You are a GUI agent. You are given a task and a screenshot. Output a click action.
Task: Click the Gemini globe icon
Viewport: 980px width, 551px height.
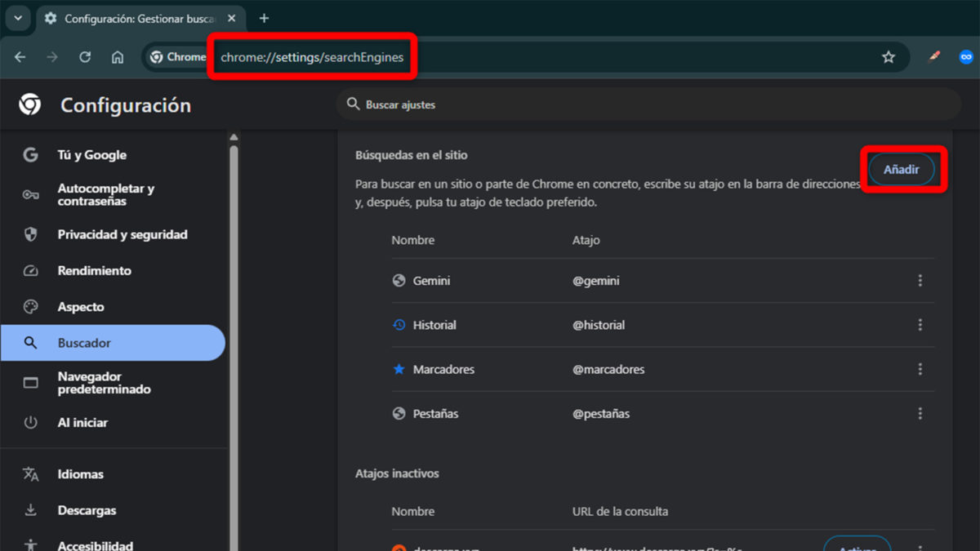point(399,281)
